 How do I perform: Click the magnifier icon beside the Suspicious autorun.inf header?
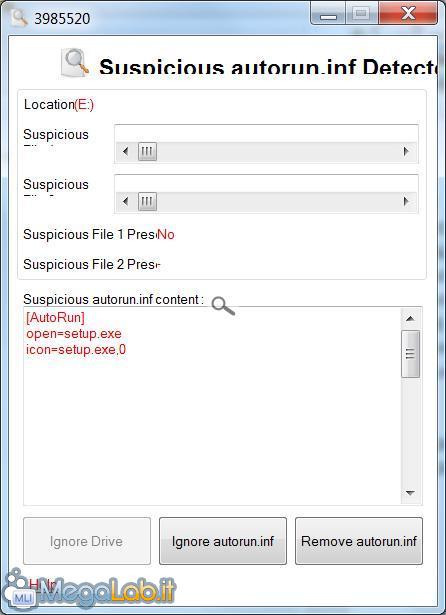[x=75, y=62]
